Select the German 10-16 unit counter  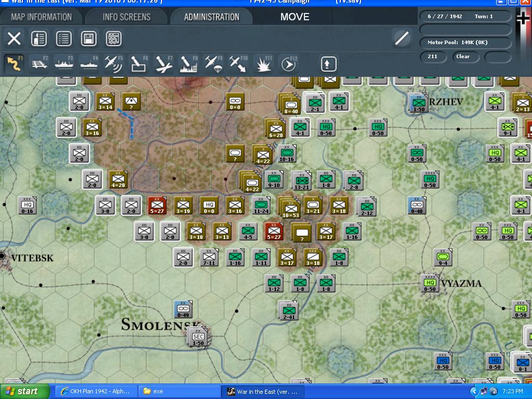pyautogui.click(x=287, y=153)
